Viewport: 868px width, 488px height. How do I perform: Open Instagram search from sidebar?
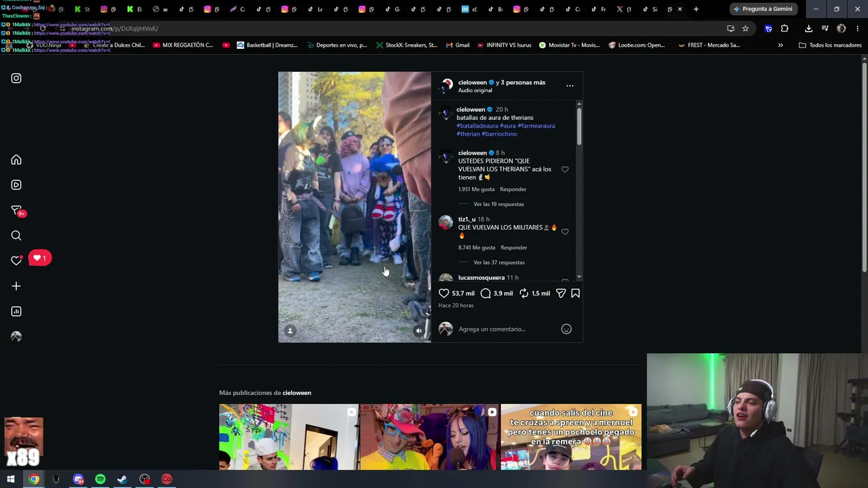point(16,236)
